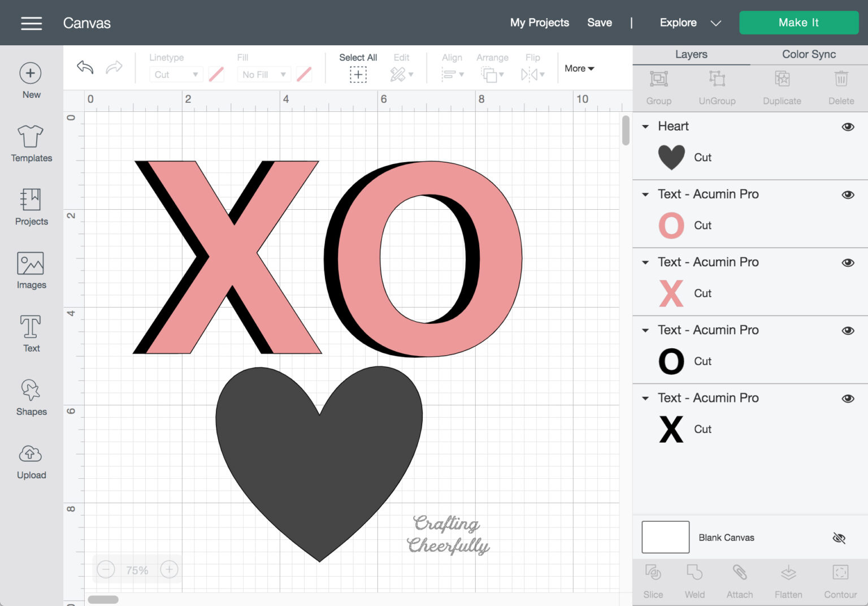Open the More options dropdown
This screenshot has width=868, height=606.
[x=579, y=68]
